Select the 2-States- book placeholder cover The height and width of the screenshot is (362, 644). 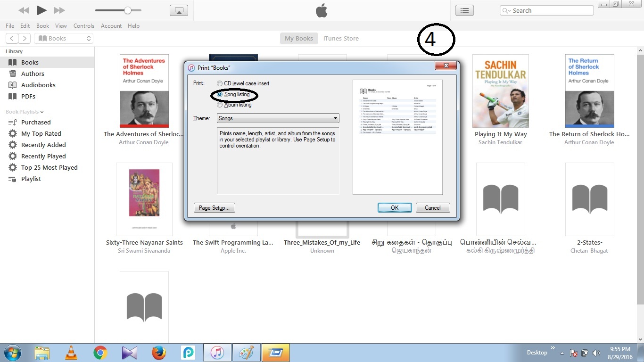[x=590, y=199]
